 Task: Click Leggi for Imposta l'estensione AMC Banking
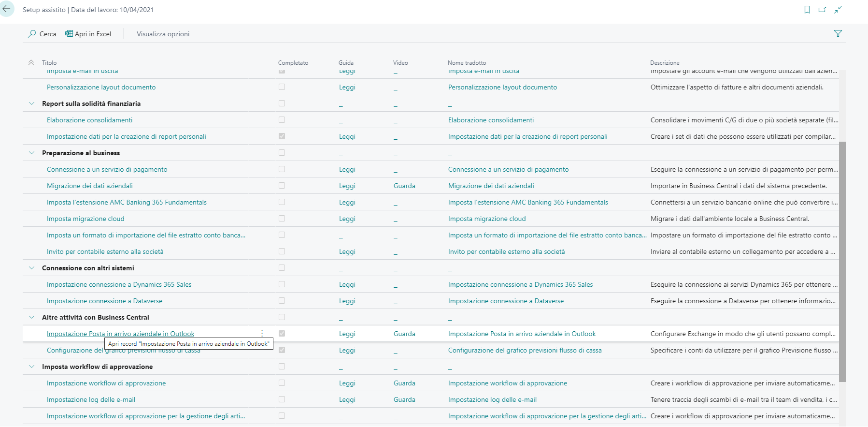347,202
